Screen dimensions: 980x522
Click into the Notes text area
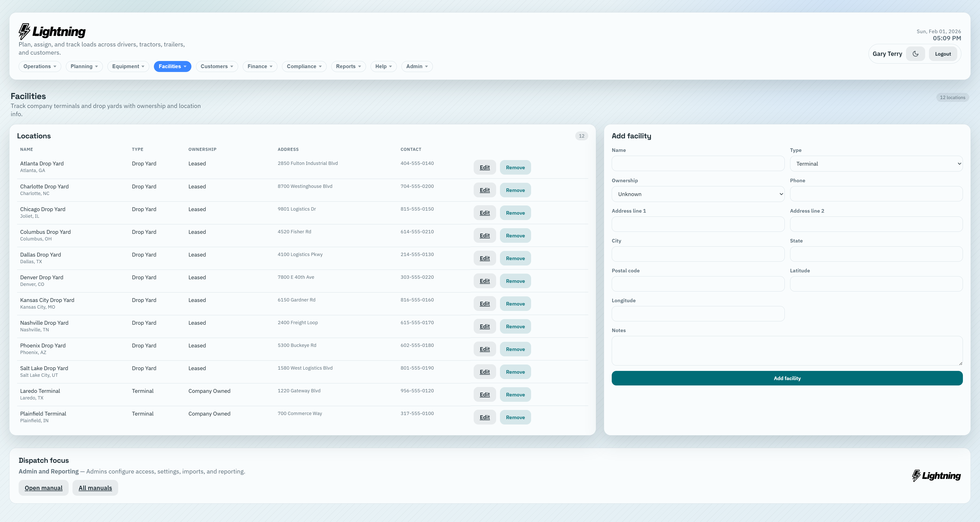[787, 350]
